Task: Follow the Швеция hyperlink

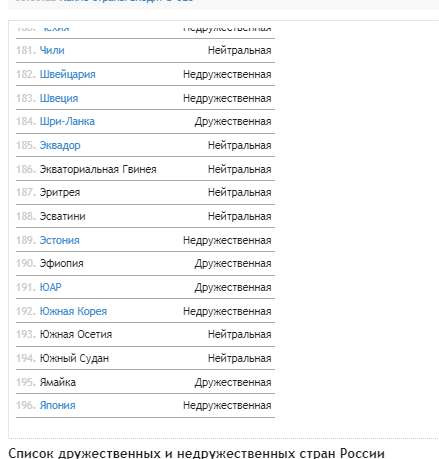Action: tap(59, 98)
